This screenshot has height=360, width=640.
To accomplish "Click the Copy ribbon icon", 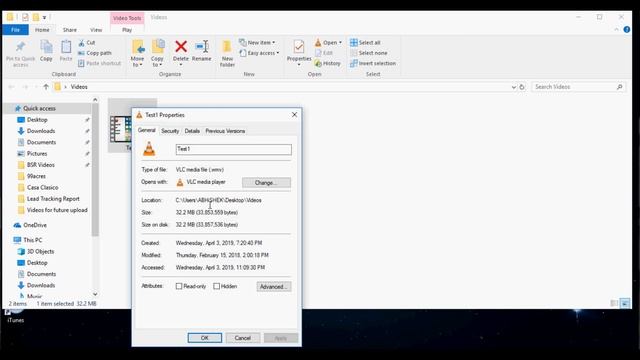I will (x=46, y=51).
